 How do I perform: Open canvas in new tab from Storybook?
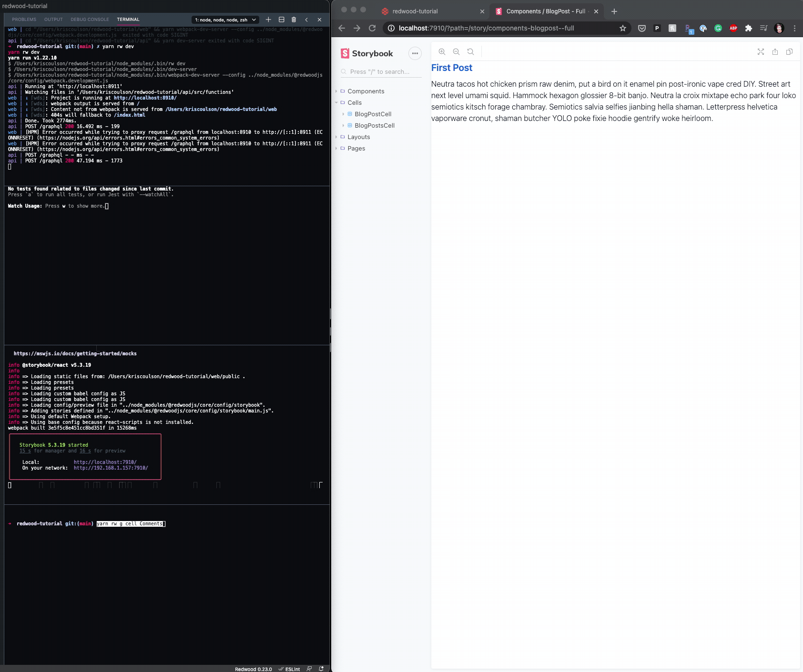coord(775,51)
